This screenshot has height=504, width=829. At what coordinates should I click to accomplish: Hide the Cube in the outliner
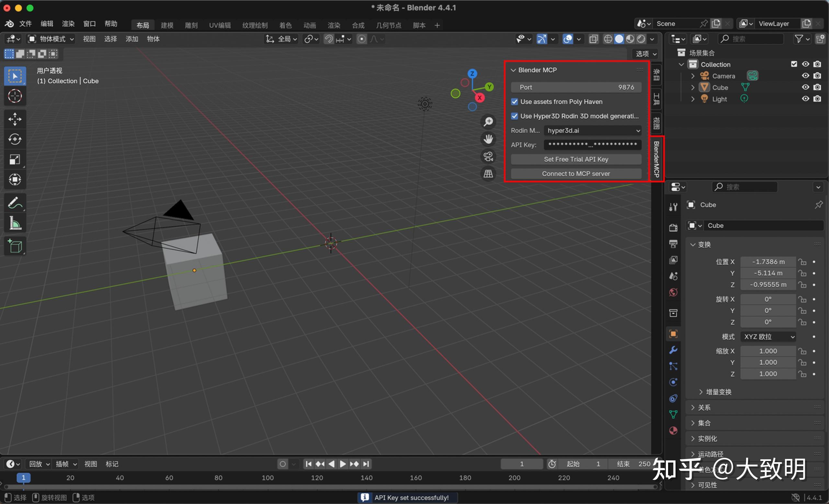805,87
